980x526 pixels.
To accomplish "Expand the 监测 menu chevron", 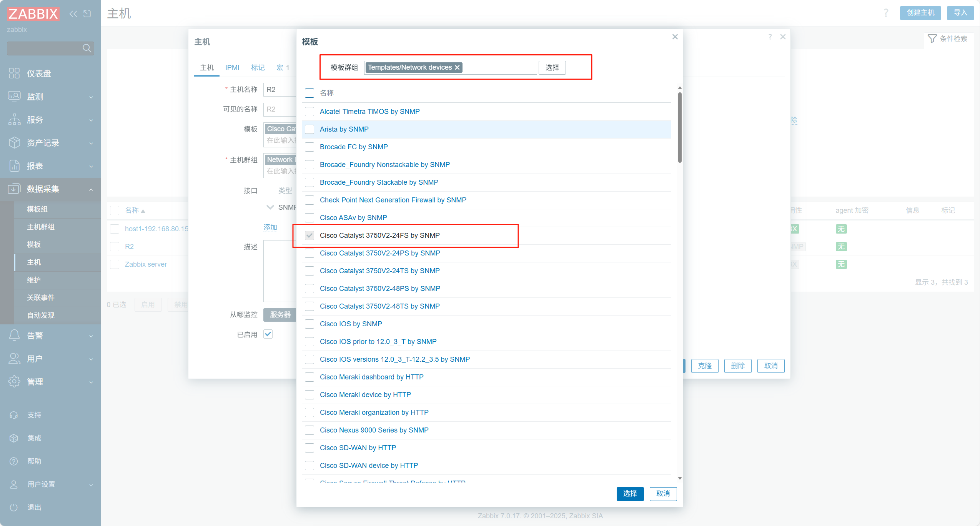I will (91, 97).
